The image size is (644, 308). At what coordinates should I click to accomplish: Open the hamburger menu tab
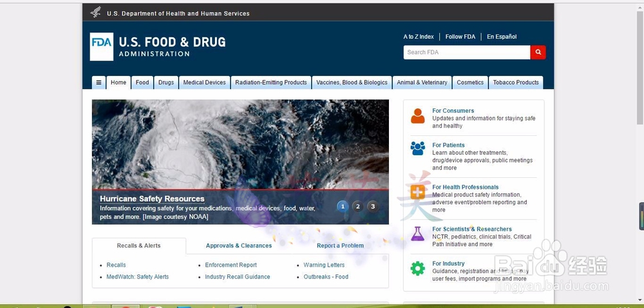coord(99,82)
